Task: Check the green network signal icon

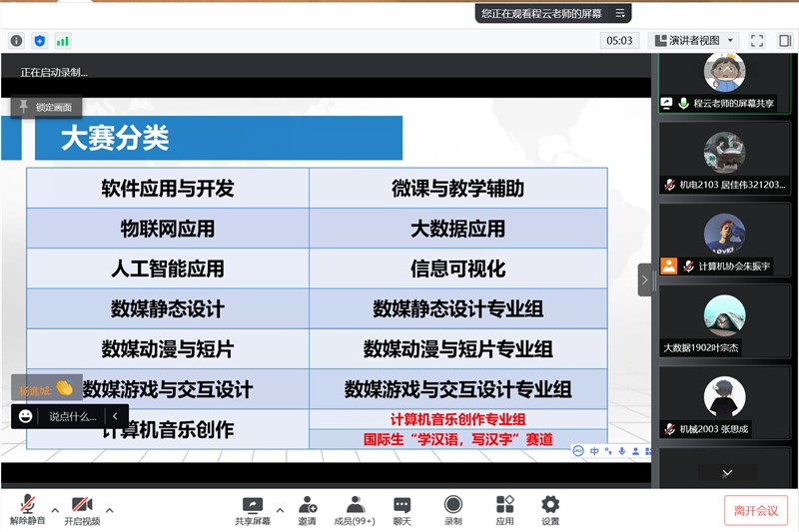Action: pos(63,41)
